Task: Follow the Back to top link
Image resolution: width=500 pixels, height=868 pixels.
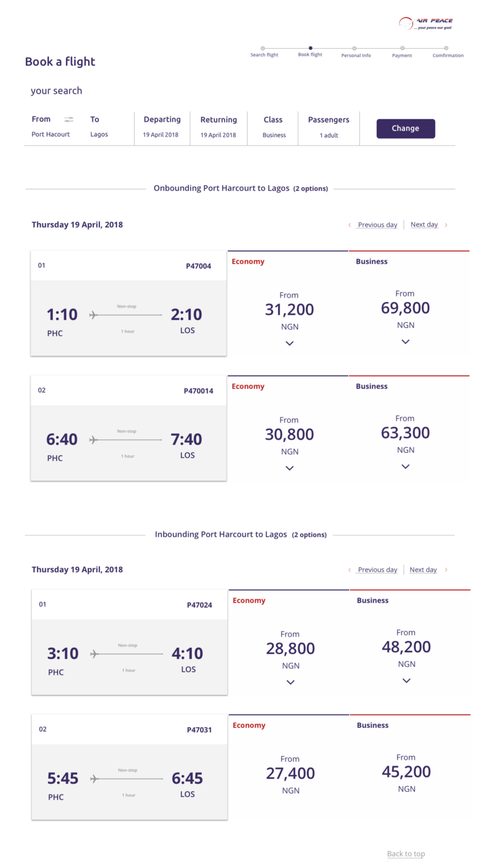Action: [406, 854]
